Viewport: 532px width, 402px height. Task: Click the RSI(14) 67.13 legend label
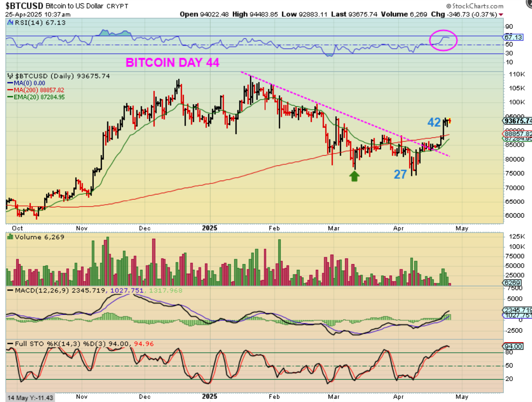click(x=40, y=23)
